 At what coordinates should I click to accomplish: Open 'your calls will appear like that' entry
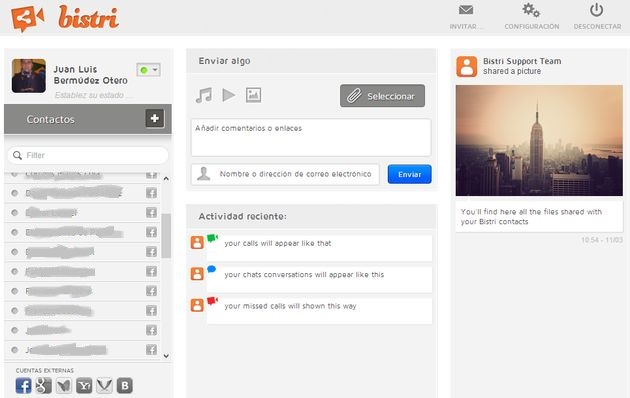point(319,248)
